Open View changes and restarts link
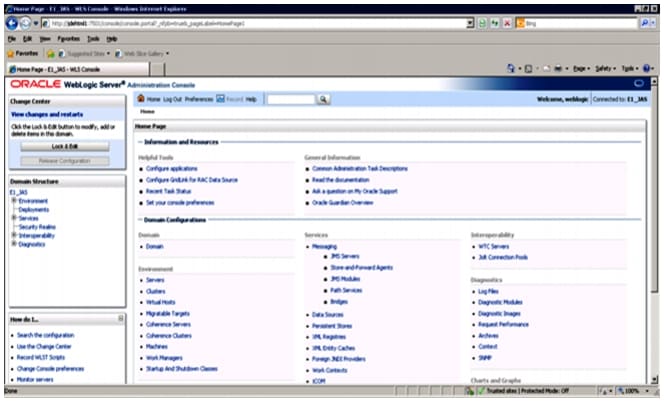The height and width of the screenshot is (420, 664). tap(47, 114)
